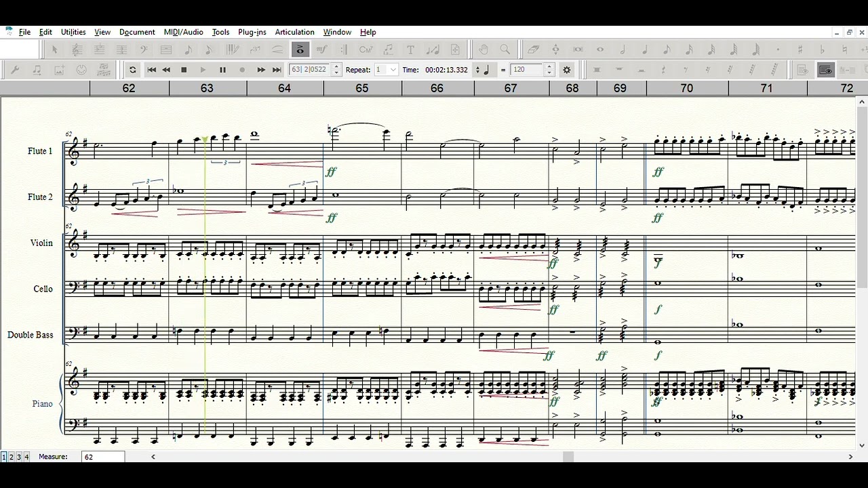The height and width of the screenshot is (488, 868).
Task: Toggle the highlighted score view eye button
Action: (826, 70)
